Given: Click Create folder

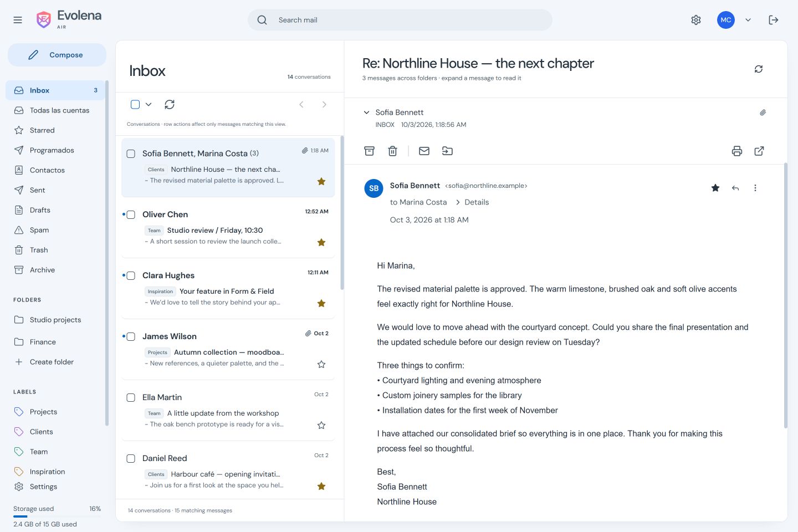Looking at the screenshot, I should pos(55,362).
